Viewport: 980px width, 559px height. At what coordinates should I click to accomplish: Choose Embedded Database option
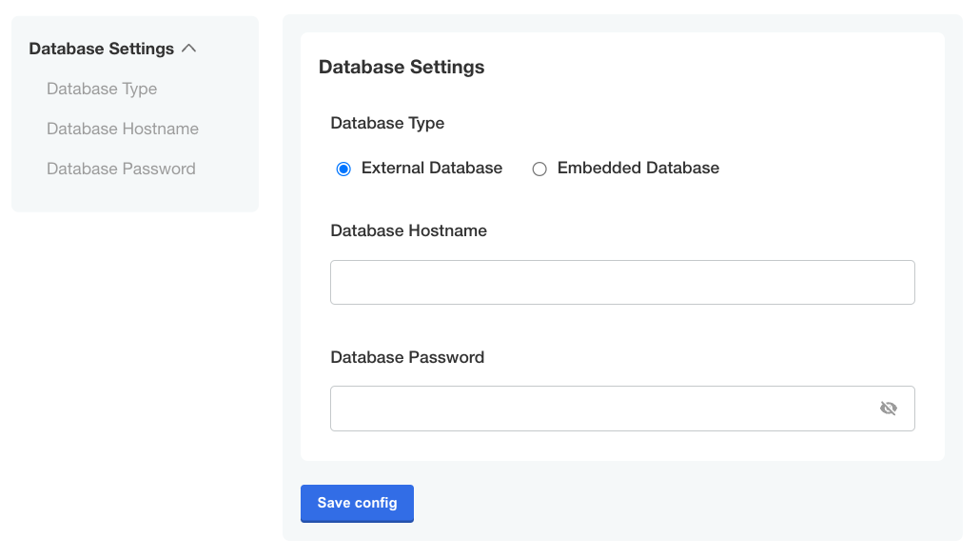click(x=539, y=168)
